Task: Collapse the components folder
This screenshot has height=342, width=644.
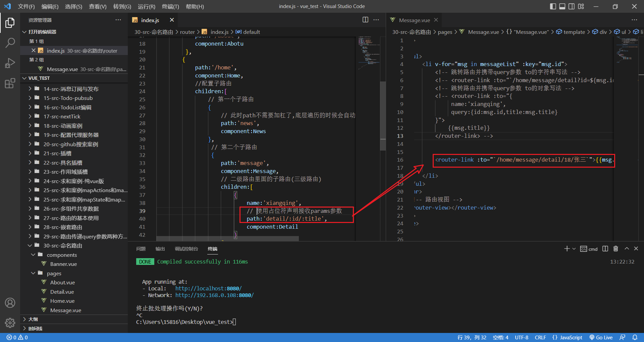Action: [x=74, y=255]
